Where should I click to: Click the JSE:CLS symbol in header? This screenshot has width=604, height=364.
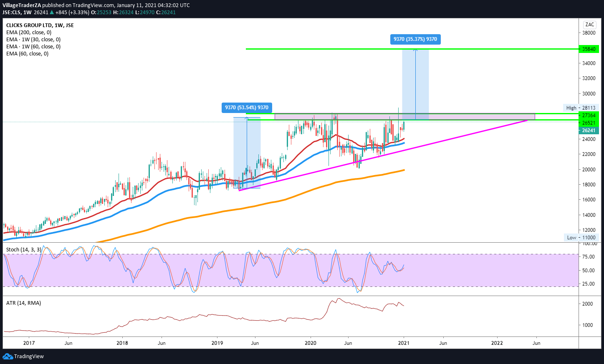click(11, 13)
